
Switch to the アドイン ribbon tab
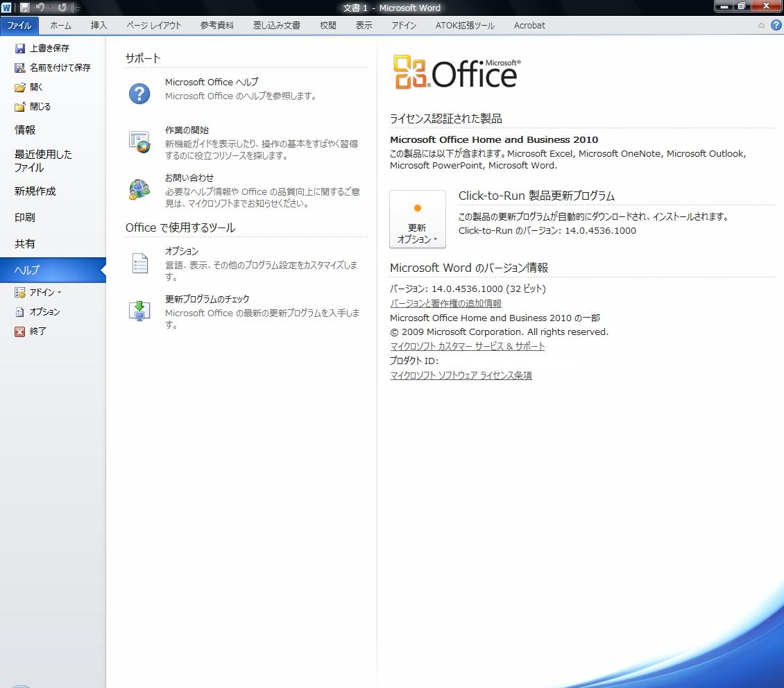pos(404,26)
